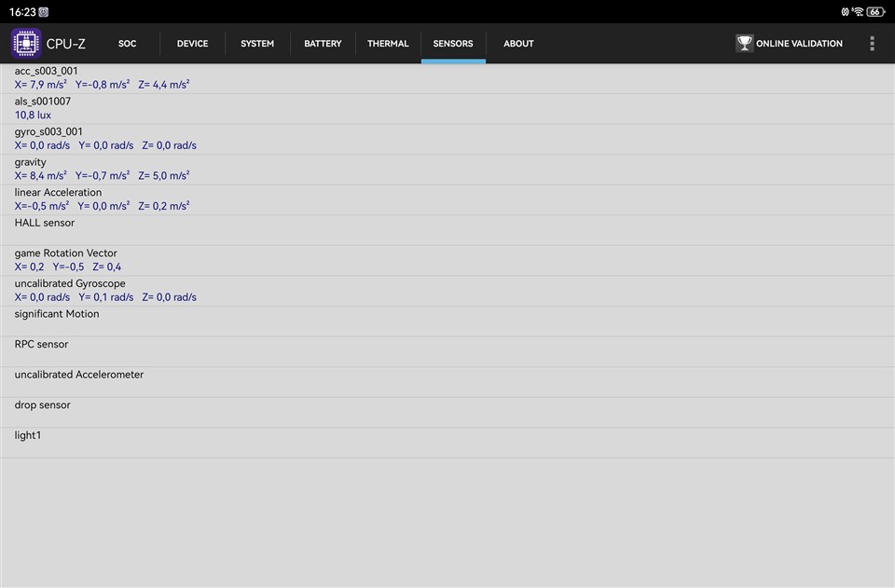Select the acc_s003_001 accelerometer row
The height and width of the screenshot is (588, 895).
coord(447,78)
